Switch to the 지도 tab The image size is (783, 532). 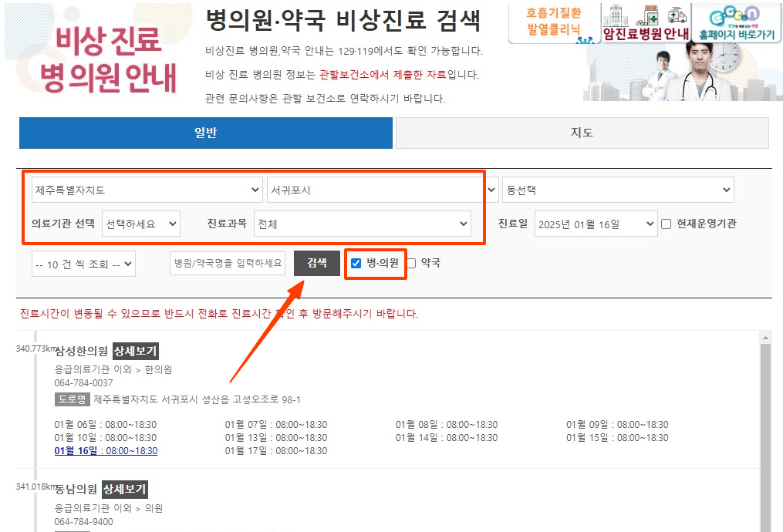point(581,133)
